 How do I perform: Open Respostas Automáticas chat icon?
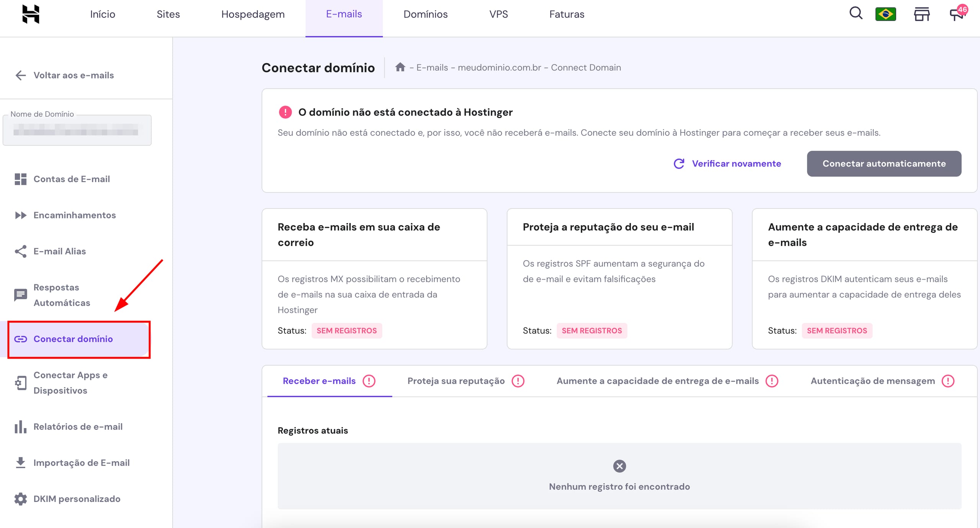tap(20, 295)
